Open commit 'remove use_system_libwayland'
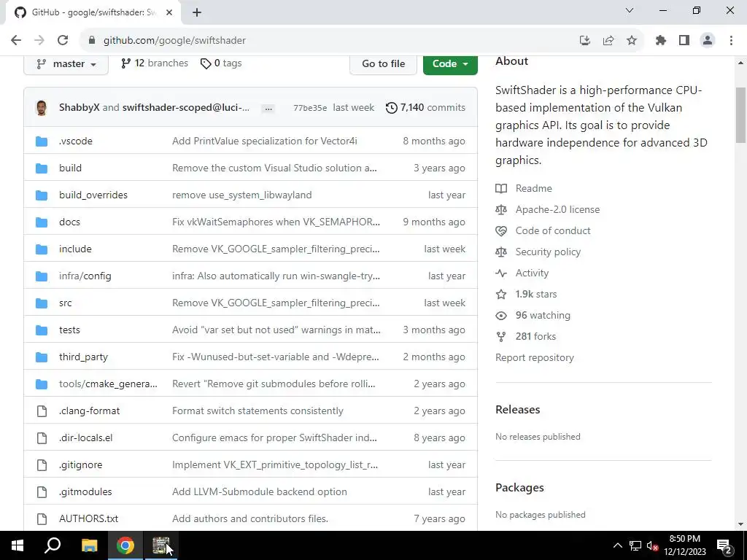This screenshot has height=560, width=747. tap(242, 195)
